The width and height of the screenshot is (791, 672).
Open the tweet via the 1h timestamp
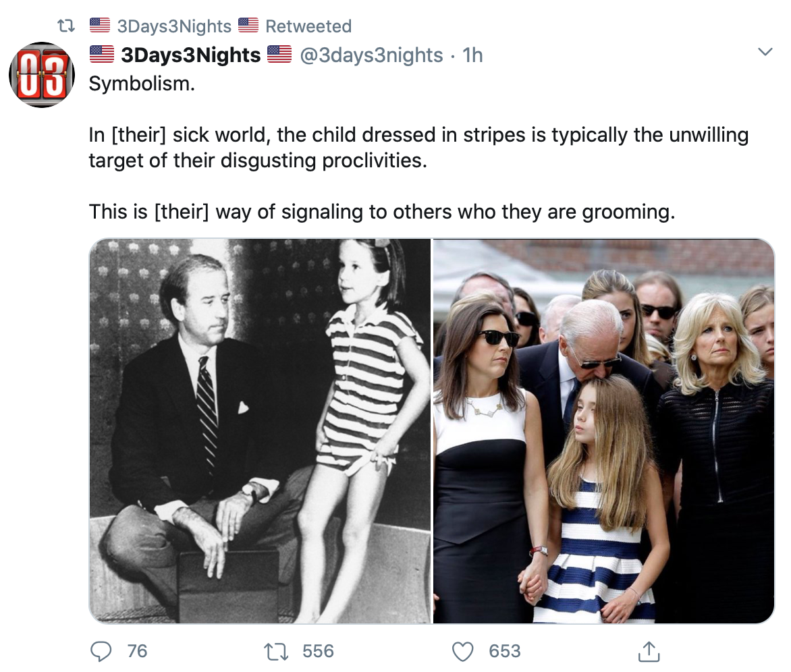(473, 55)
